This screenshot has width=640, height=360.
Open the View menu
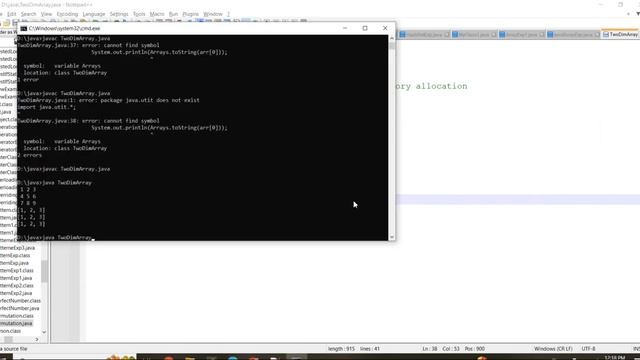pyautogui.click(x=46, y=14)
